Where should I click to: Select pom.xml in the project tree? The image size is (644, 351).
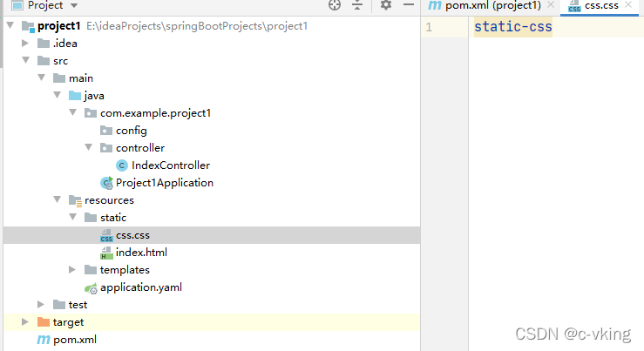pos(75,340)
